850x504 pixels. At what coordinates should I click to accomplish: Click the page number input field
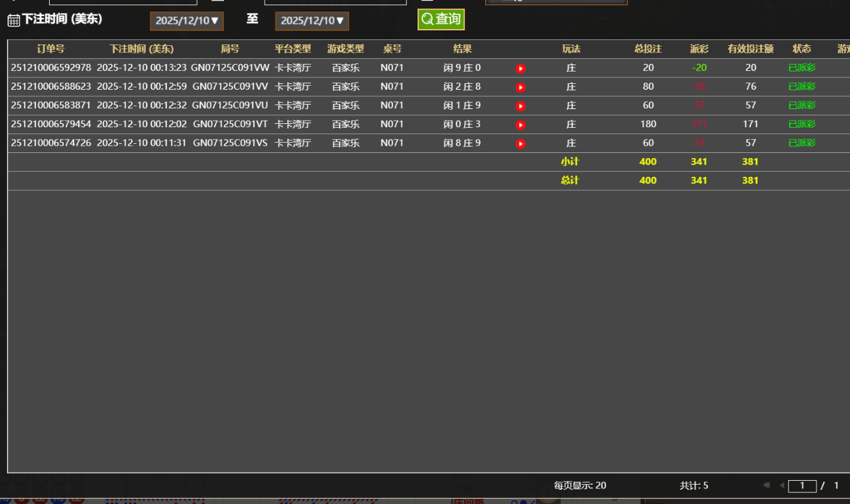[x=802, y=486]
